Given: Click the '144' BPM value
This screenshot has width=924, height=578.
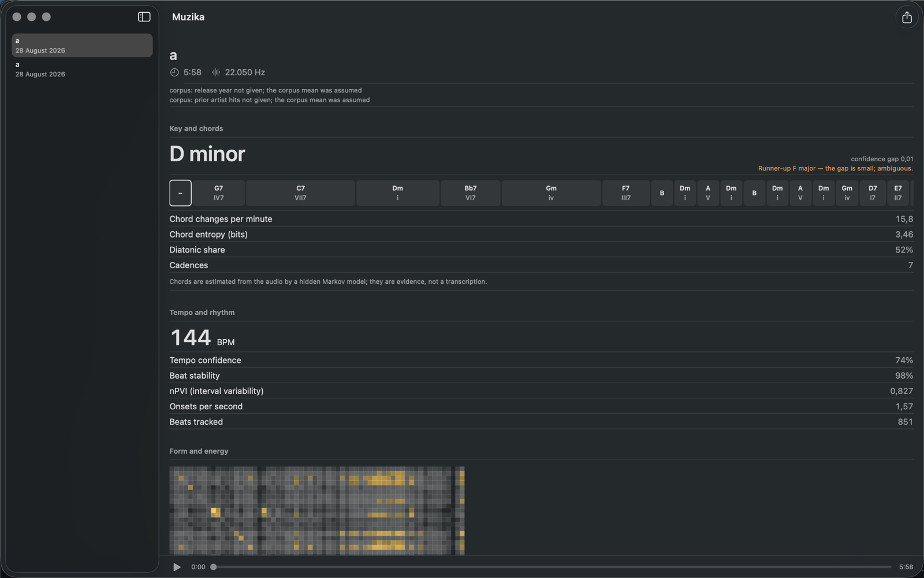Looking at the screenshot, I should coord(191,338).
